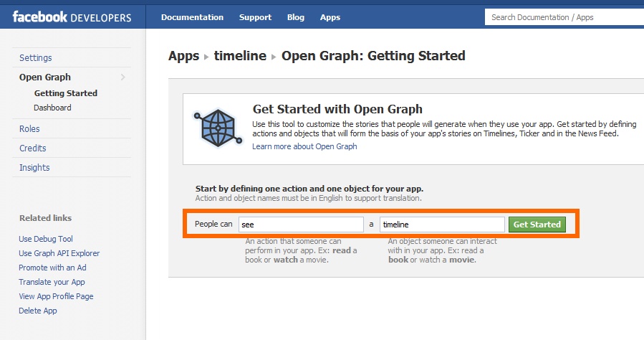The height and width of the screenshot is (340, 644).
Task: Focus the object field containing 'timeline'
Action: (x=442, y=225)
